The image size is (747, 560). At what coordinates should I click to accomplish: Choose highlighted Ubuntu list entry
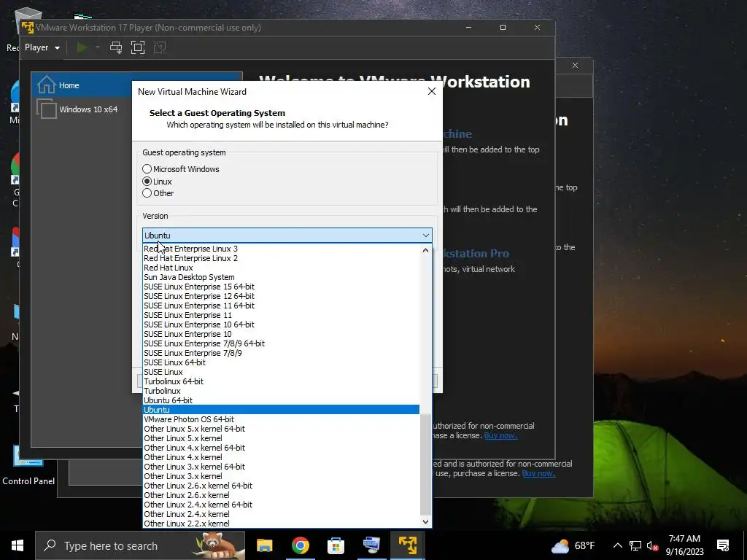[281, 410]
